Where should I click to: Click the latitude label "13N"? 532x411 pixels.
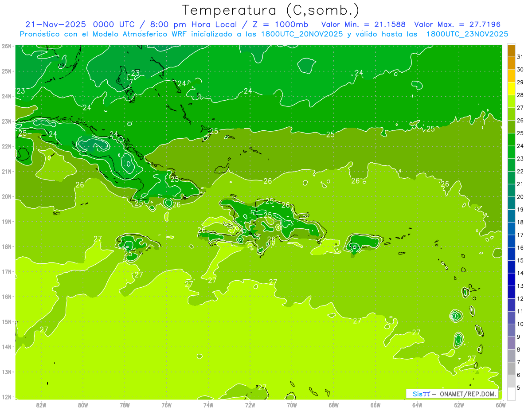pyautogui.click(x=6, y=372)
